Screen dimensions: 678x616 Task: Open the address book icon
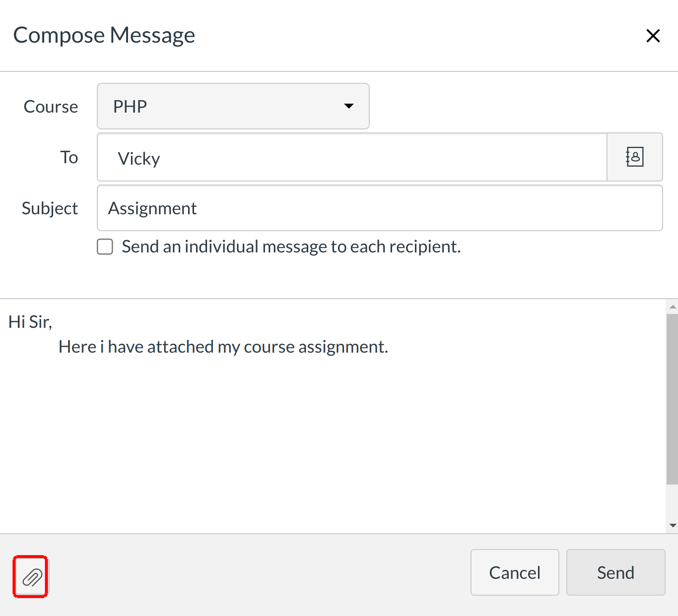coord(634,157)
